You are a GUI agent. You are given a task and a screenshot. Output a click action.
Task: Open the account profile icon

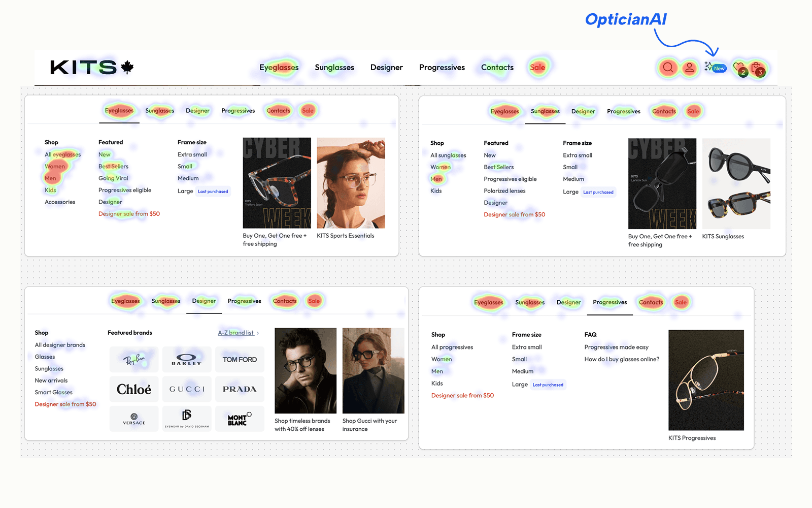[x=689, y=67]
